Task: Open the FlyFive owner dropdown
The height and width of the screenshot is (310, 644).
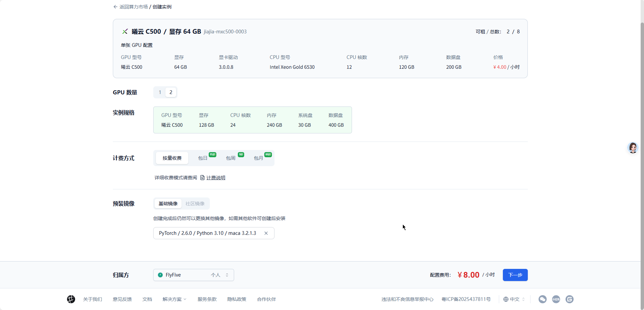Action: tap(194, 275)
